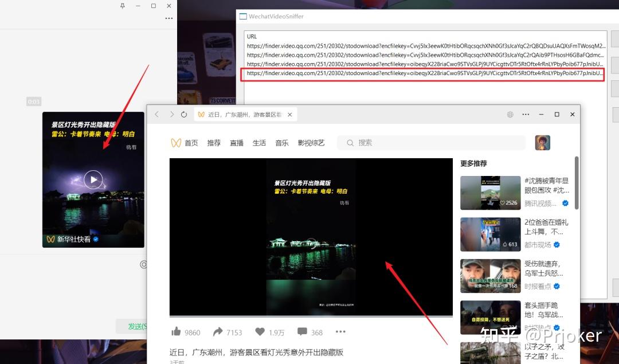The height and width of the screenshot is (364, 619).
Task: Select the 近日，广东潮州 browser tab
Action: (x=245, y=115)
